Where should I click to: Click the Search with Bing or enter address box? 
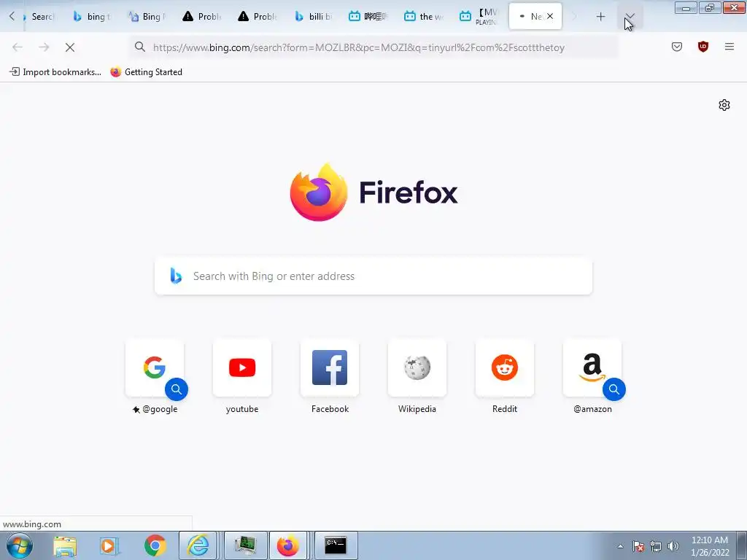373,276
